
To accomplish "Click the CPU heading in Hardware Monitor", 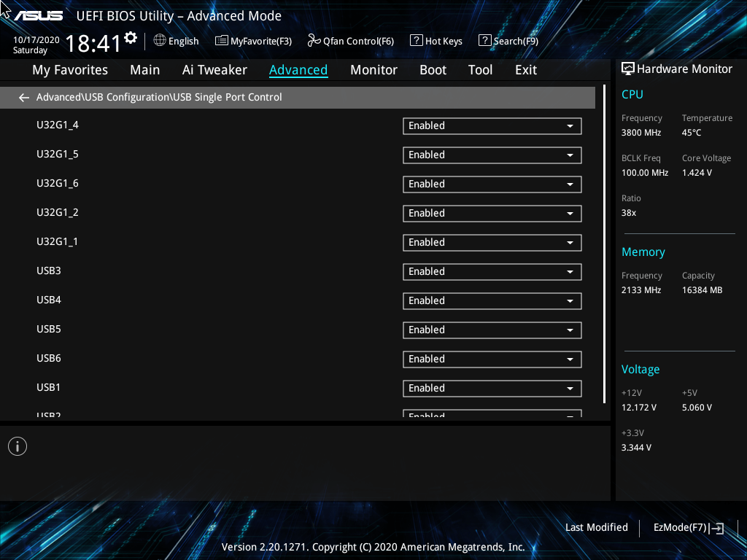I will pyautogui.click(x=632, y=94).
